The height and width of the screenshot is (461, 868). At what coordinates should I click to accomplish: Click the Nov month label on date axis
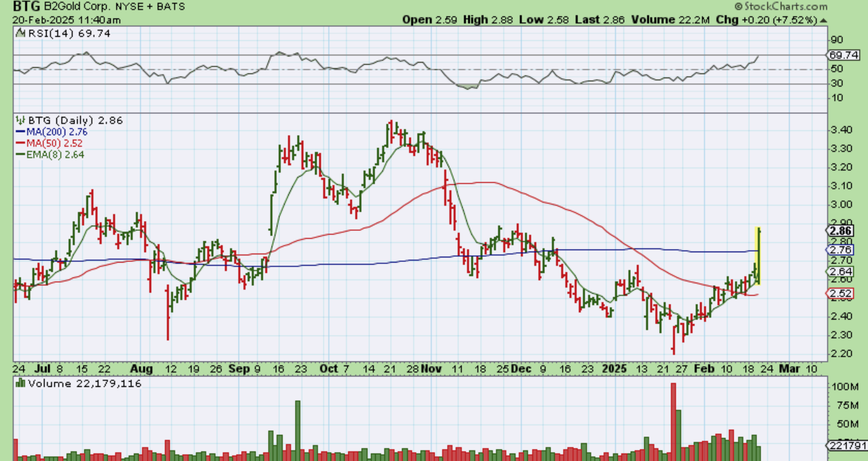(x=431, y=369)
